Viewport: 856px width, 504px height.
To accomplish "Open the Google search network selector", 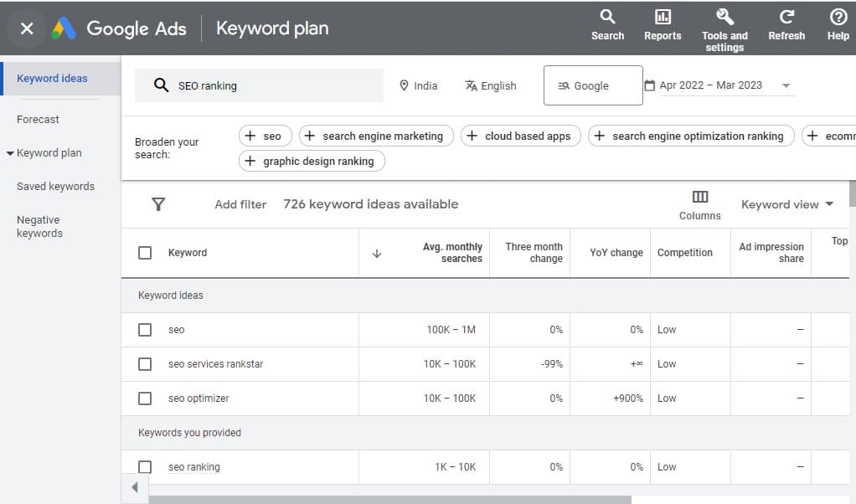I will pyautogui.click(x=593, y=85).
